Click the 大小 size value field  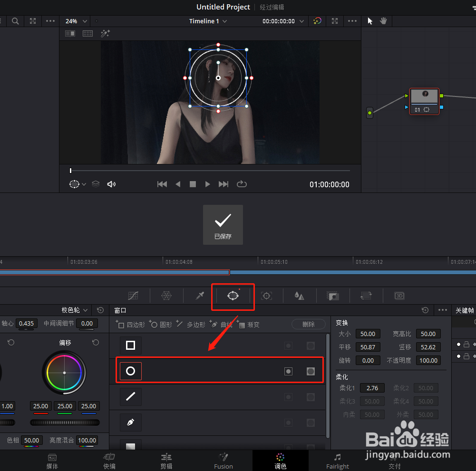click(368, 334)
